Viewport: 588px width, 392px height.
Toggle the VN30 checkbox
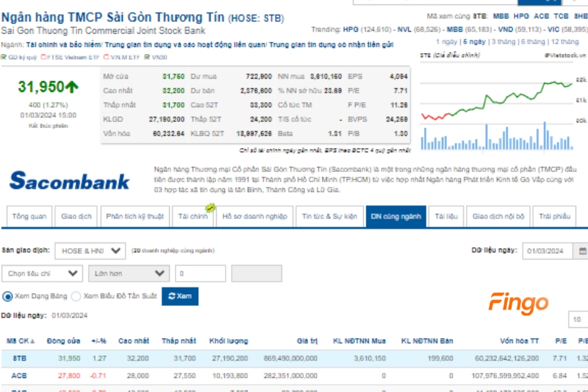pos(147,57)
